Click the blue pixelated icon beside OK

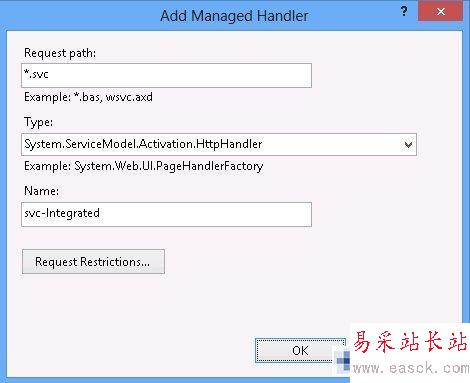click(x=343, y=361)
